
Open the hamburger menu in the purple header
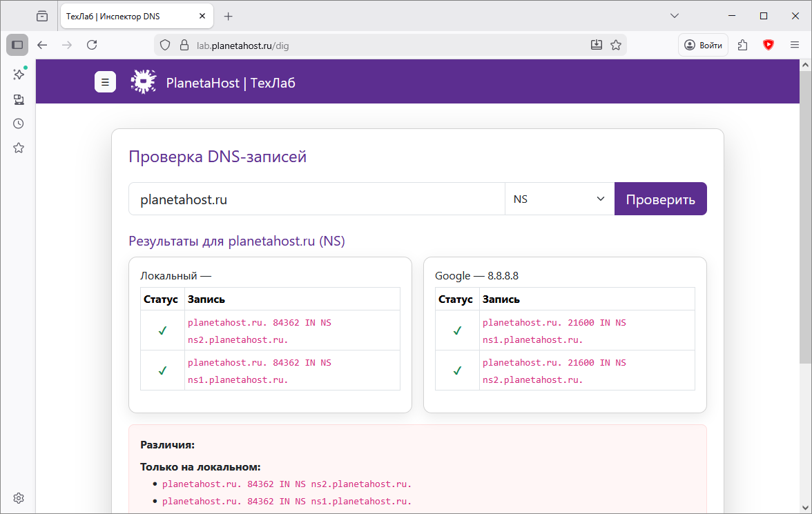coord(105,82)
